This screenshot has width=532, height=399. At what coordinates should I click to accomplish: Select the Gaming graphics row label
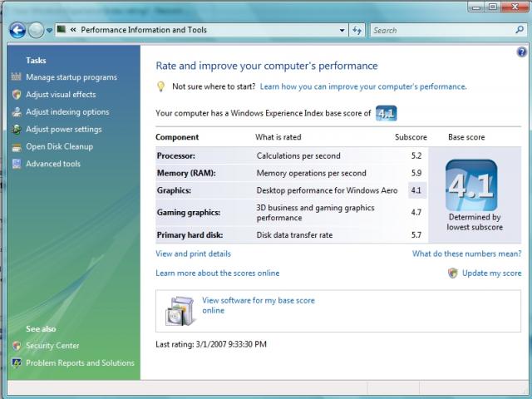[189, 213]
